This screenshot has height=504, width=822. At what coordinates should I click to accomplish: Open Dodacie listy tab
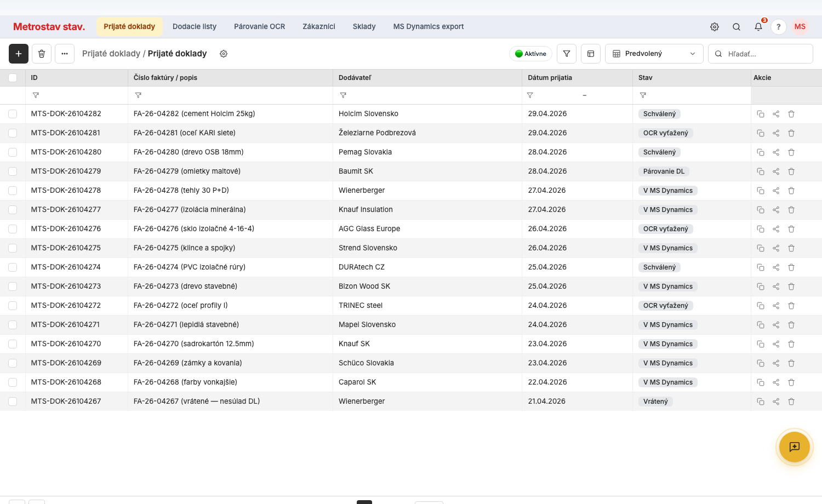coord(195,26)
